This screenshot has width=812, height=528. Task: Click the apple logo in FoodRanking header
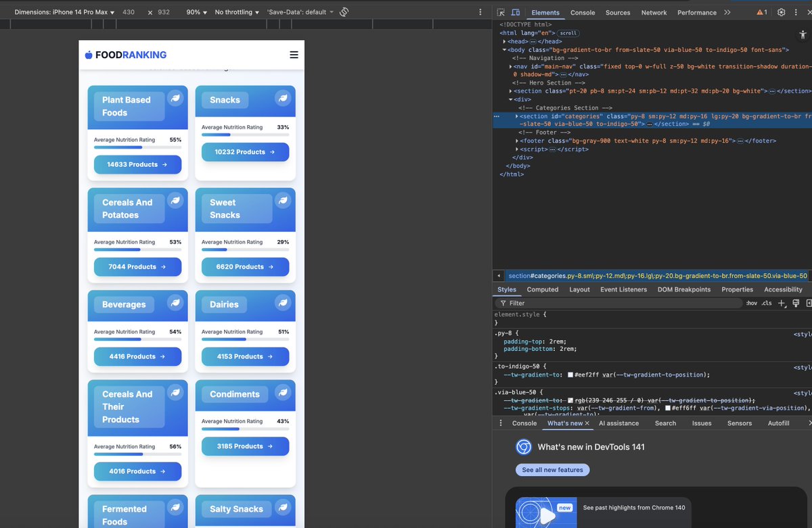(89, 55)
